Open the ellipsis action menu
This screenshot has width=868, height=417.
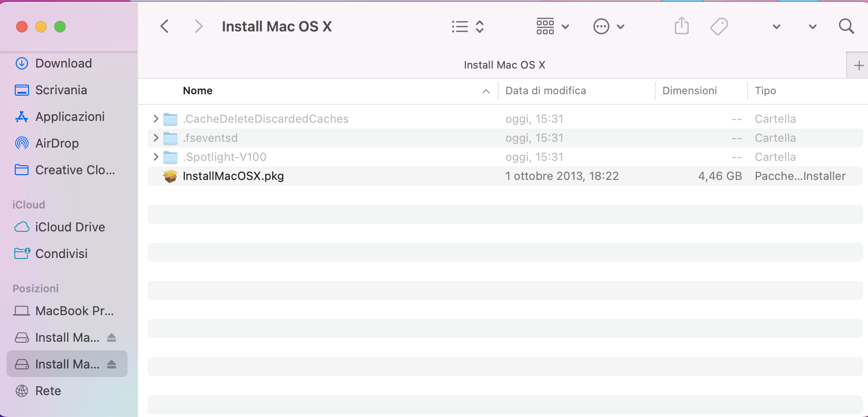tap(609, 27)
